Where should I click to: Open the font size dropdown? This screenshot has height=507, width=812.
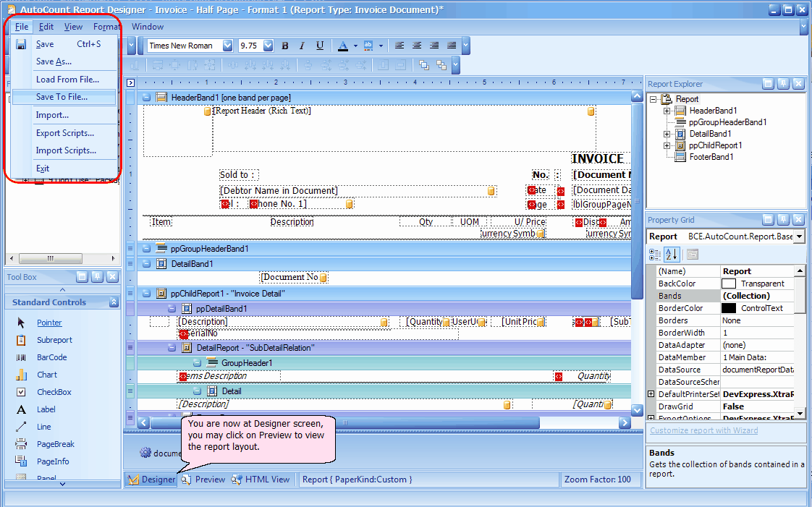[x=268, y=46]
